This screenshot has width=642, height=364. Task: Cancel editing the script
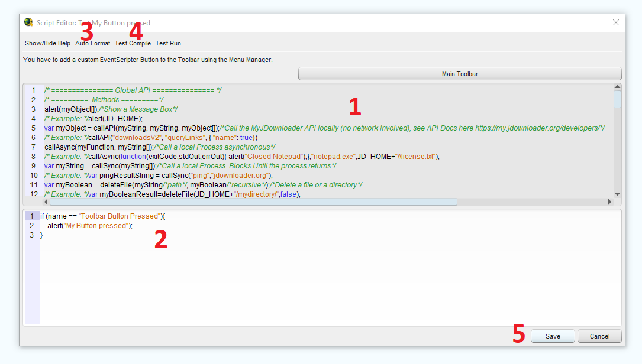pos(599,336)
